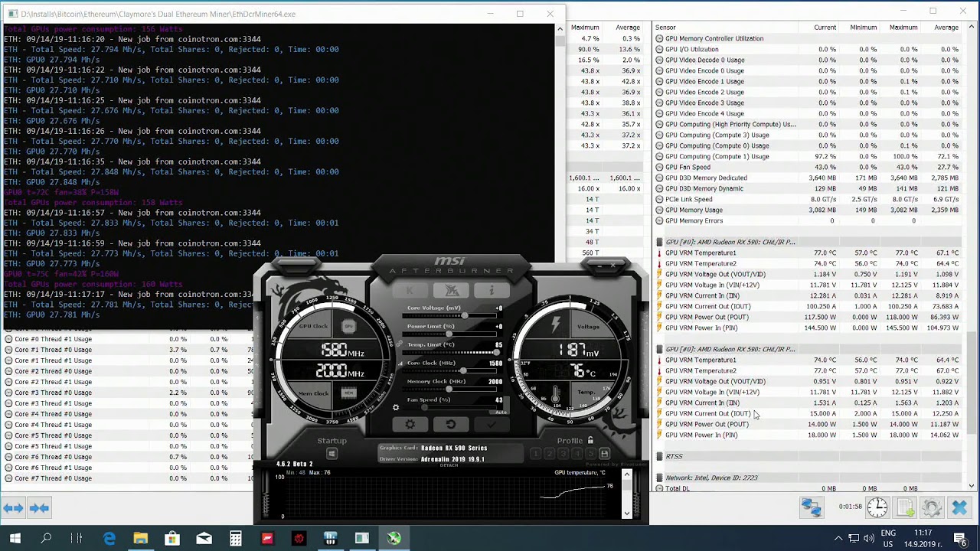This screenshot has height=551, width=980.
Task: Click the Sensor column header
Action: click(665, 28)
